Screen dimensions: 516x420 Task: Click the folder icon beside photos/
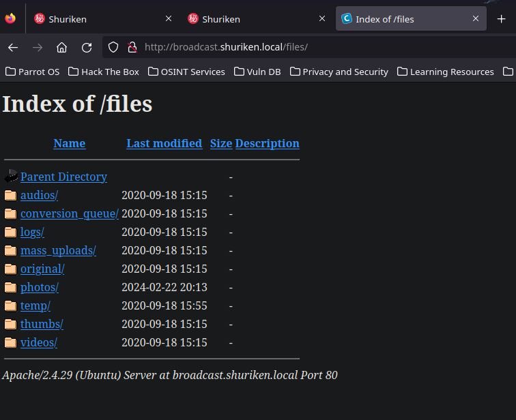coord(10,288)
